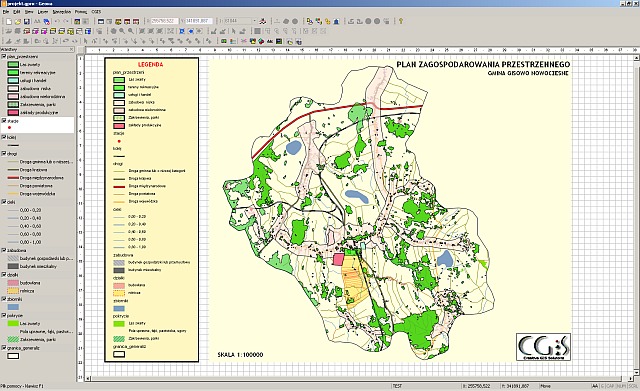Click the 'Las zwarty' swatch under plan_przestrzeni
This screenshot has width=640, height=391.
click(13, 64)
